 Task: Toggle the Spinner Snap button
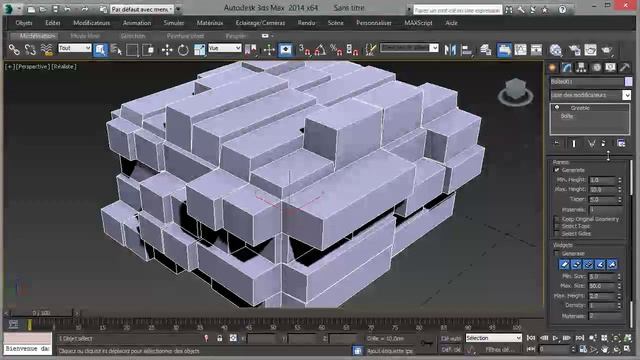(352, 50)
